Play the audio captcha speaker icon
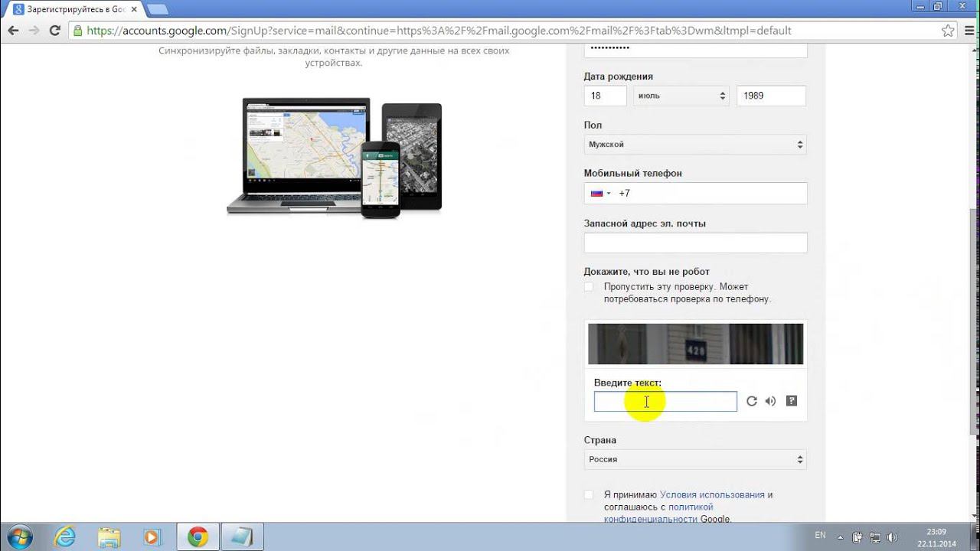This screenshot has height=551, width=980. click(x=770, y=401)
